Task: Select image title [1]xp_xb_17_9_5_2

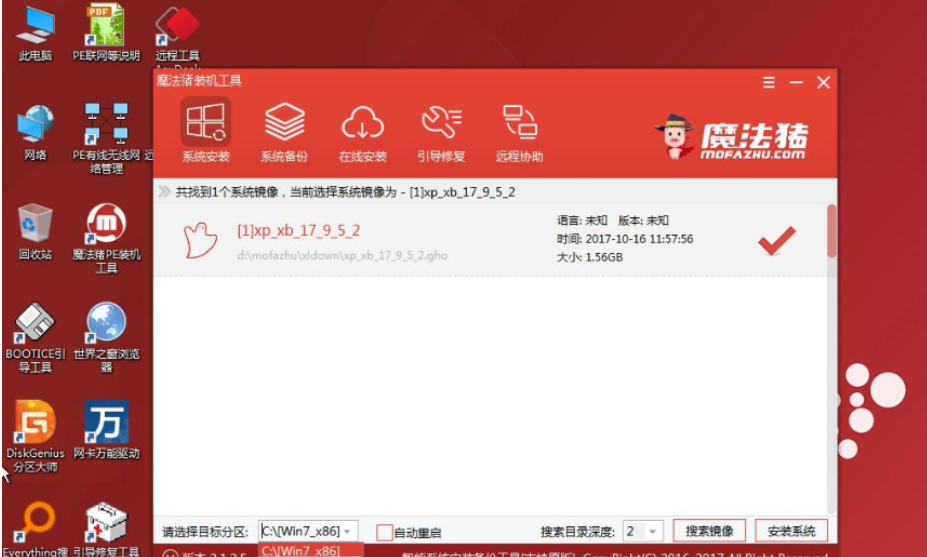Action: (x=299, y=231)
